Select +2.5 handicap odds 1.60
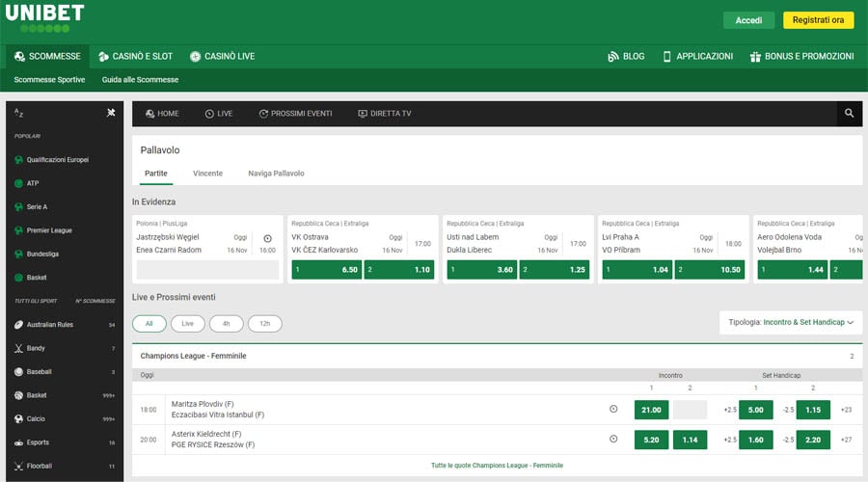Screen dimensions: 868x482 (755, 440)
